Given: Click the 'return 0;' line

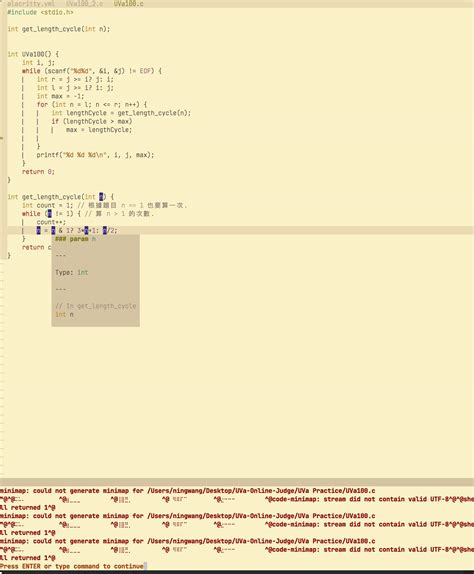Looking at the screenshot, I should 38,172.
